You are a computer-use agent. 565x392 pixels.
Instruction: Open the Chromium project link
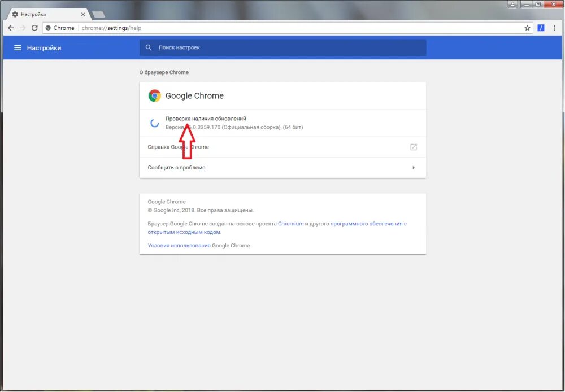291,224
